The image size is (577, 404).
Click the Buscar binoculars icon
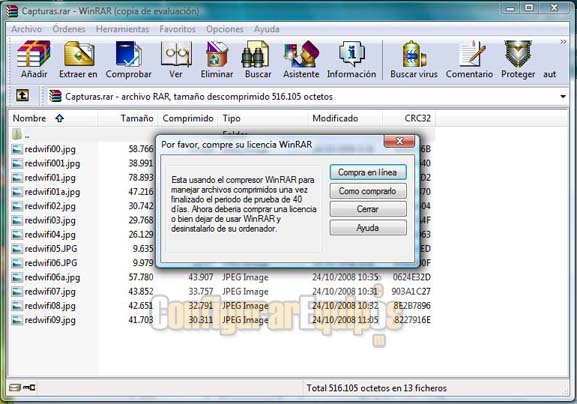256,54
